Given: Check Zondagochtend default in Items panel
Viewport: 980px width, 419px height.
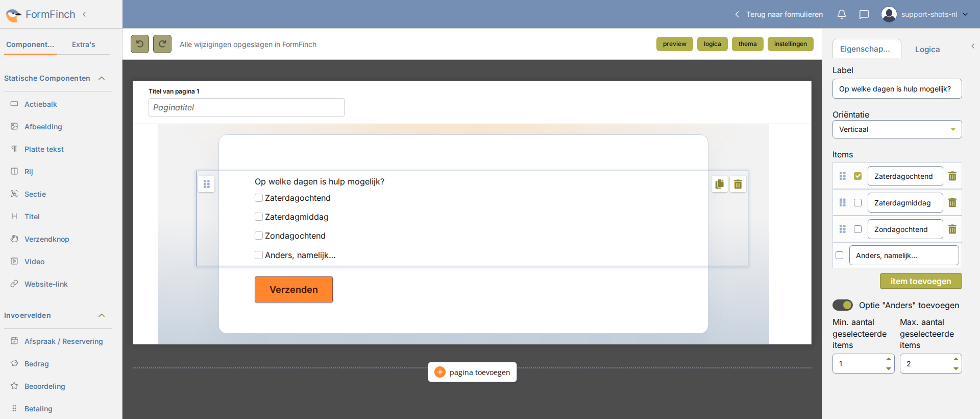Looking at the screenshot, I should tap(858, 229).
